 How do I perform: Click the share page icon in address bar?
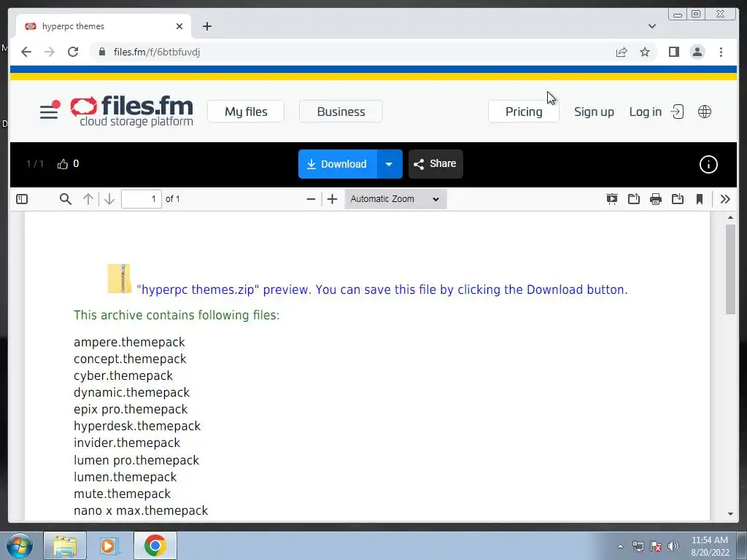622,52
